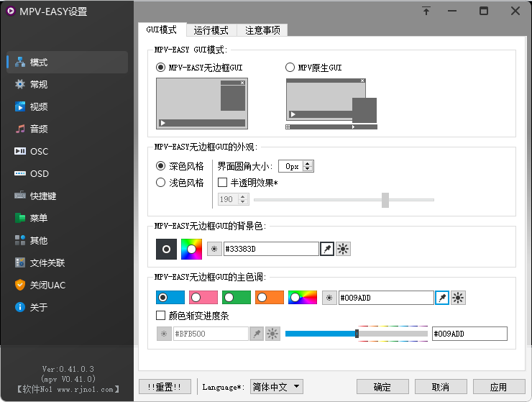Click the MPV-EASY app logo in title bar
The width and height of the screenshot is (532, 402).
coord(11,11)
